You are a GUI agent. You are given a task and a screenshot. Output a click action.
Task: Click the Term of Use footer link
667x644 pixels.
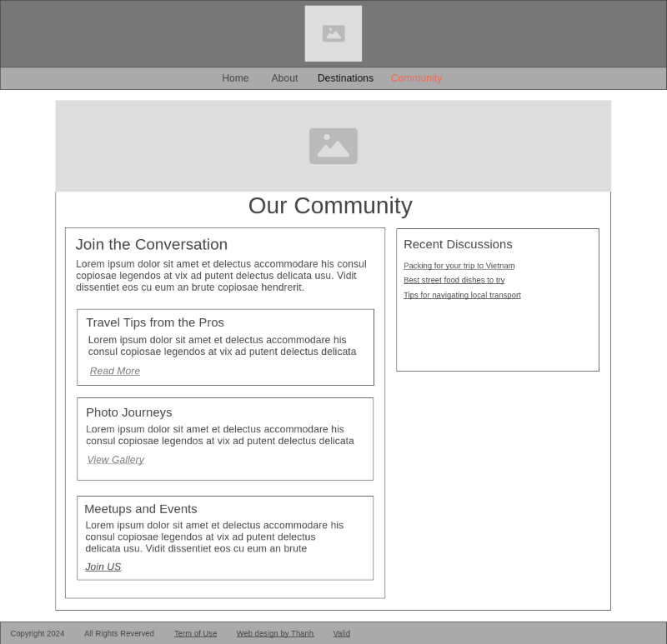(x=195, y=633)
